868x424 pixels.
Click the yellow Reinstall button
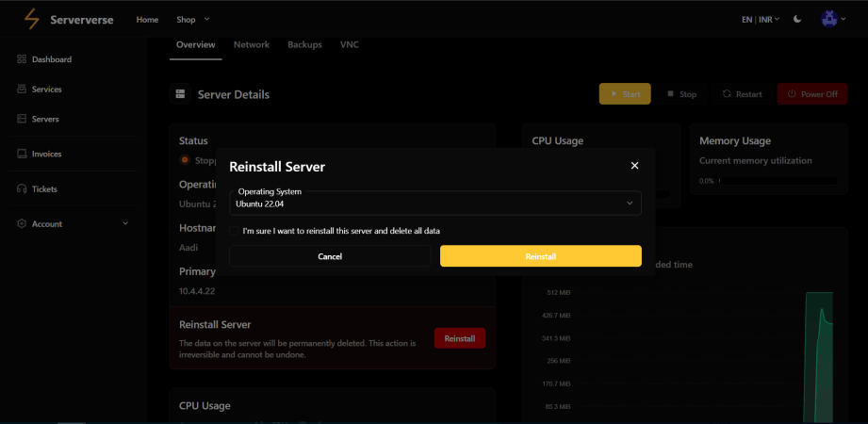(541, 256)
